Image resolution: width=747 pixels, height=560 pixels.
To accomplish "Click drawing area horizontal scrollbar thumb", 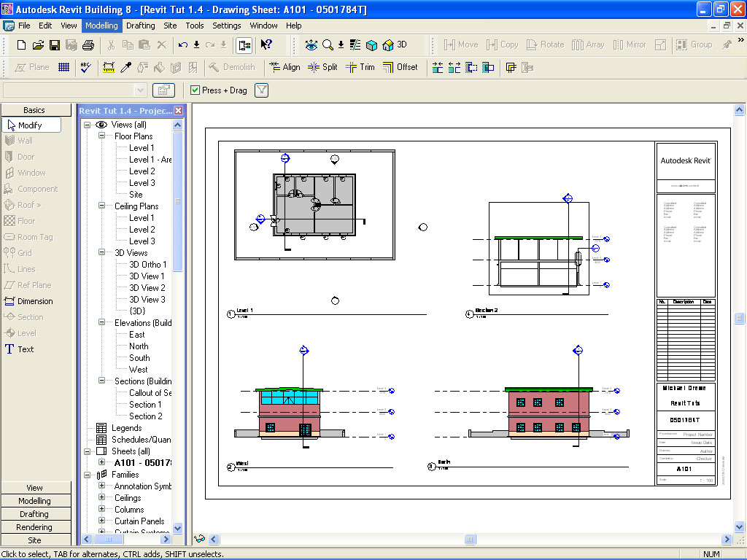I will [x=471, y=539].
